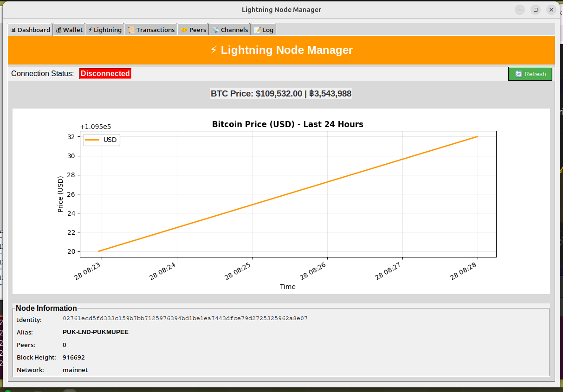This screenshot has height=392, width=563.
Task: Select the alias PUK-LND-PUKMUPEE text
Action: tap(95, 332)
